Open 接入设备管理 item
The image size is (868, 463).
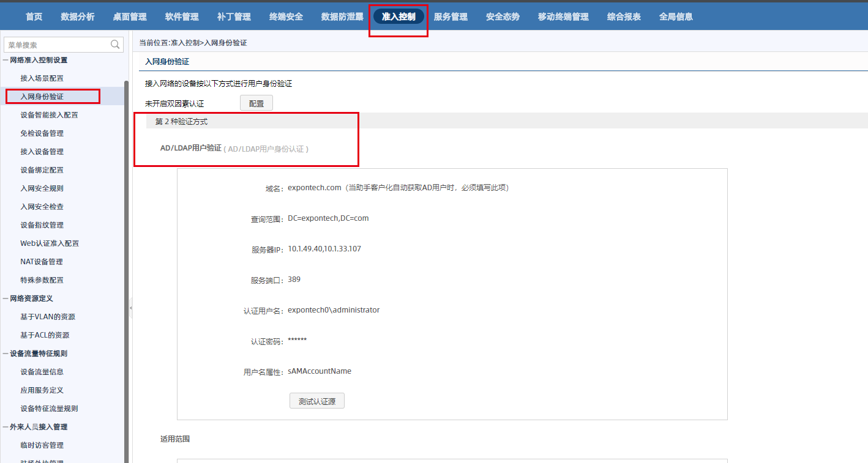pyautogui.click(x=42, y=152)
